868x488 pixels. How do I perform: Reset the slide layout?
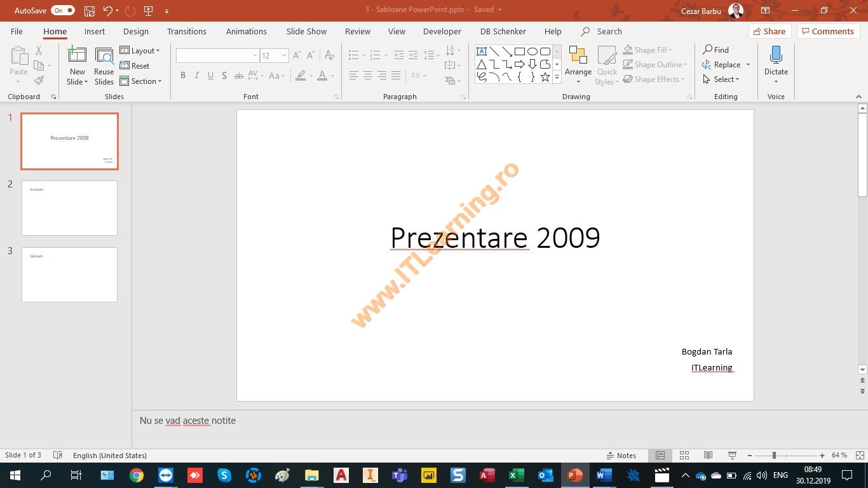pyautogui.click(x=135, y=66)
